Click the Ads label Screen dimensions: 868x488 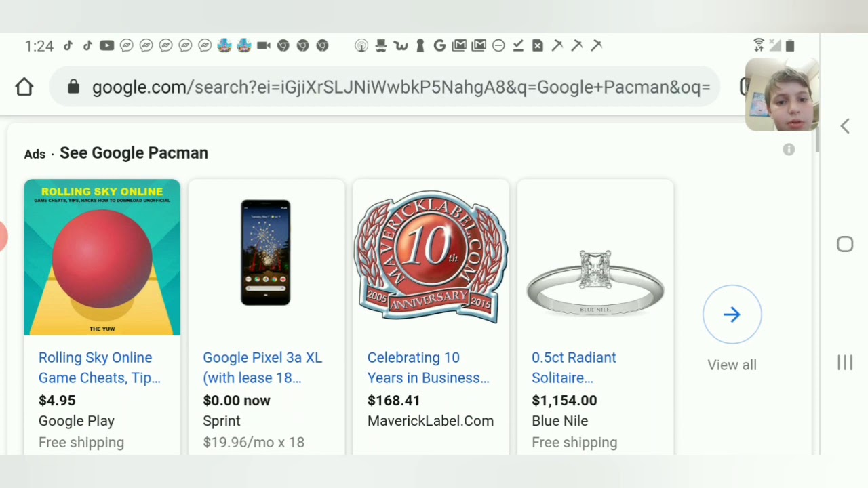(x=35, y=155)
